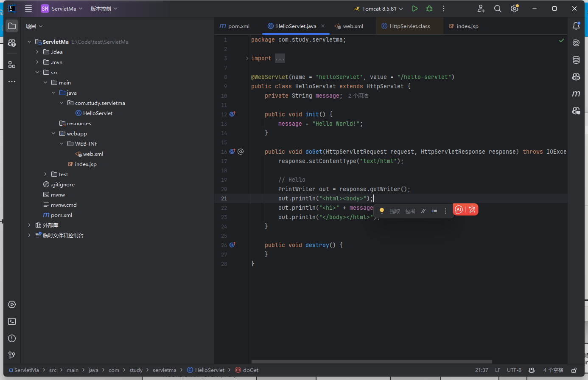Viewport: 588px width, 380px height.
Task: Click the UTF-8 encoding widget
Action: [514, 370]
